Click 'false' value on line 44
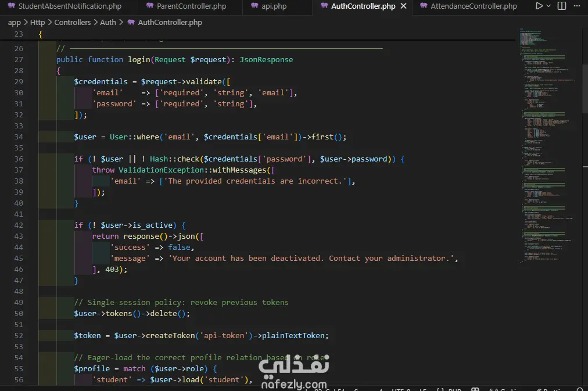This screenshot has height=391, width=588. [179, 247]
